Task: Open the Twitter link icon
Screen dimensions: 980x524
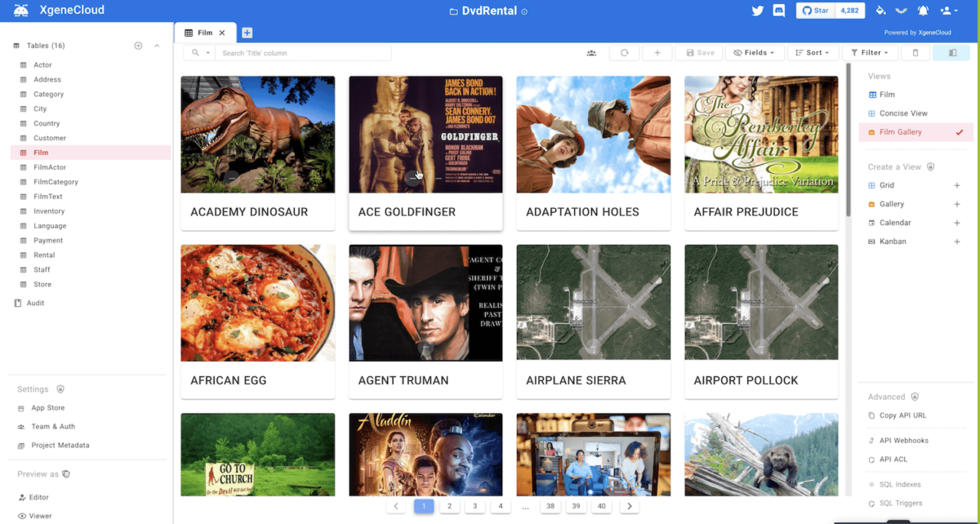Action: [x=757, y=11]
